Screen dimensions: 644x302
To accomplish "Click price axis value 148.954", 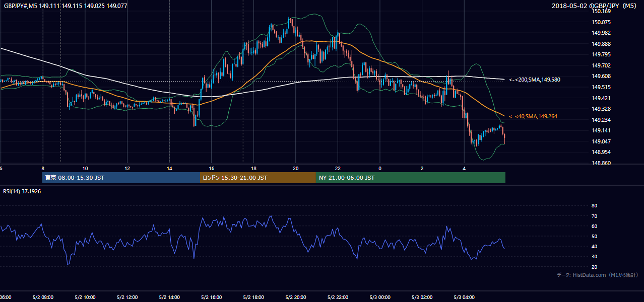I will pyautogui.click(x=602, y=152).
